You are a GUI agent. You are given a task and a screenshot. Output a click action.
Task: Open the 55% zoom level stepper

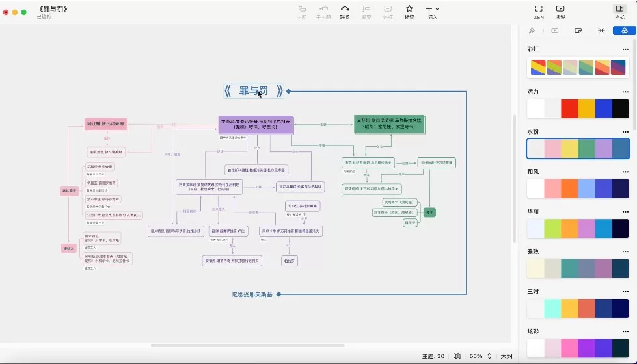click(x=489, y=356)
